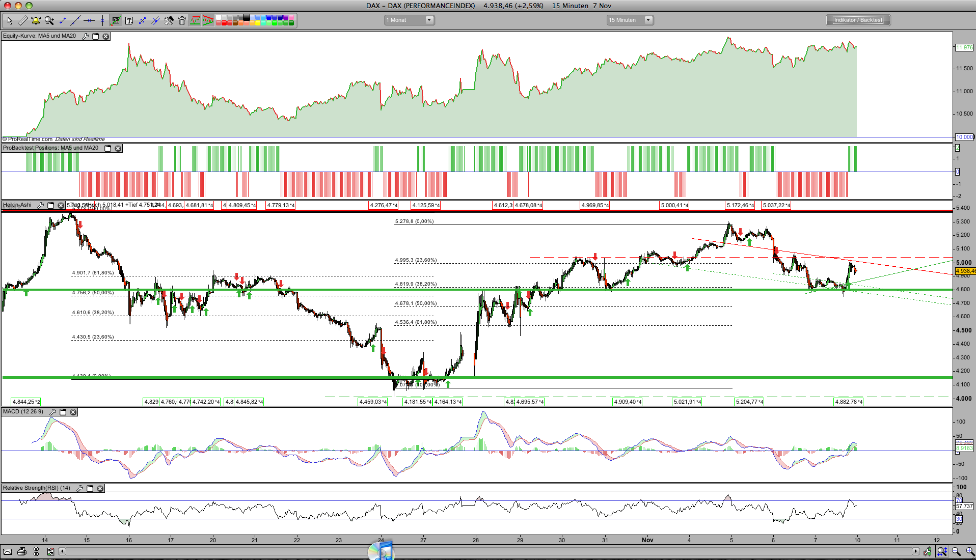Pick the brown color swatch
The height and width of the screenshot is (560, 976).
click(236, 23)
